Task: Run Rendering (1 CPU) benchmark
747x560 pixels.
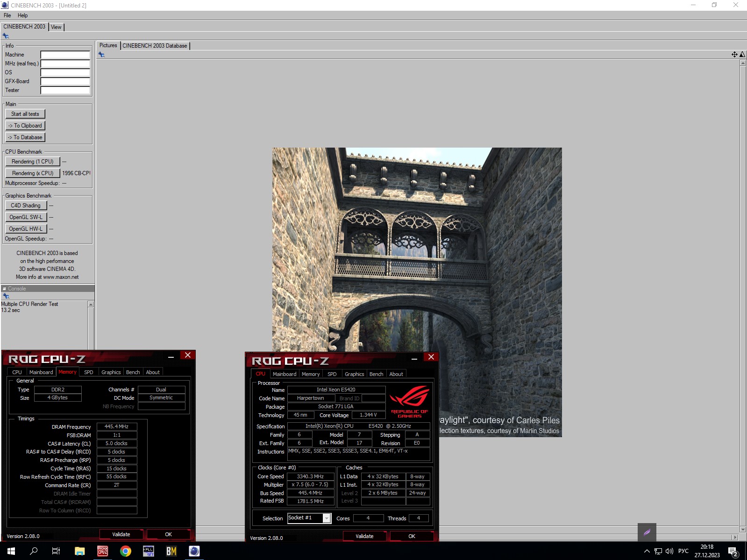Action: click(x=33, y=162)
